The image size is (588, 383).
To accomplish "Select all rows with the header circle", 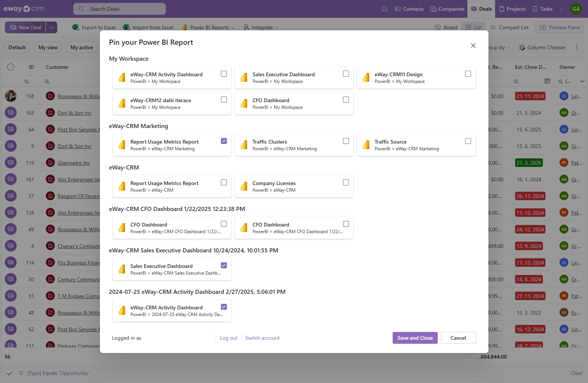I will pyautogui.click(x=11, y=67).
